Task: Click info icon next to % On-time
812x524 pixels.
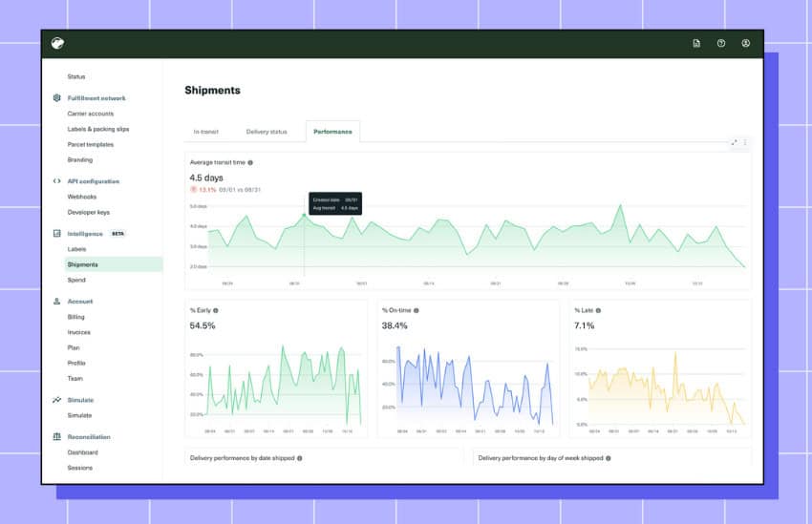Action: 416,310
